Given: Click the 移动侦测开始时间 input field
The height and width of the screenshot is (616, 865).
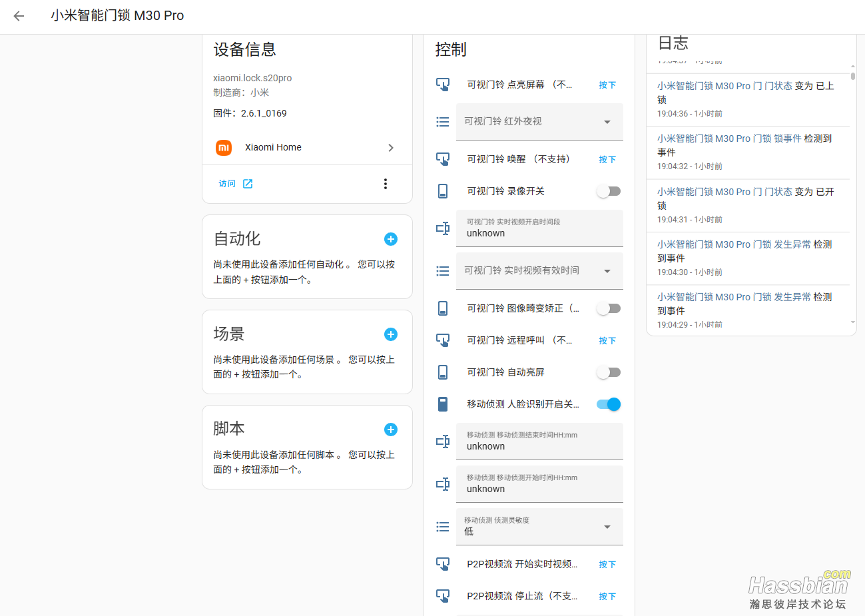Looking at the screenshot, I should click(x=539, y=484).
